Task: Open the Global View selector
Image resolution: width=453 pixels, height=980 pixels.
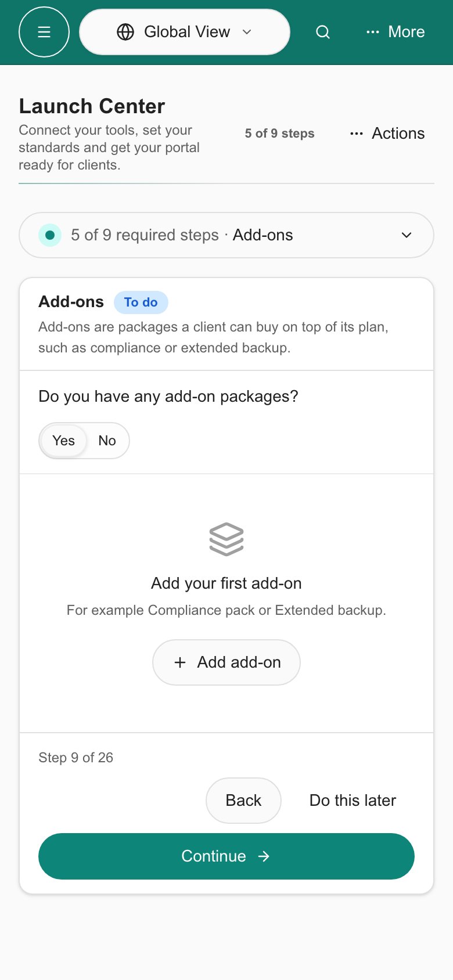Action: [185, 32]
